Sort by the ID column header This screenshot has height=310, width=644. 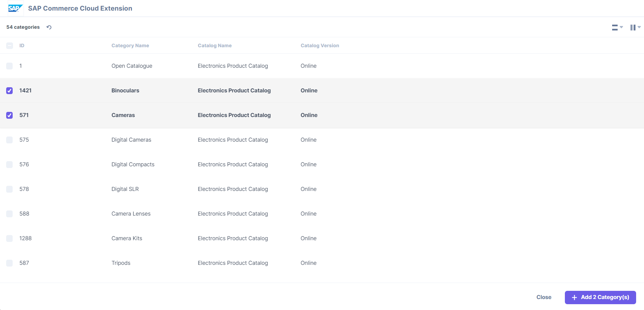point(22,46)
